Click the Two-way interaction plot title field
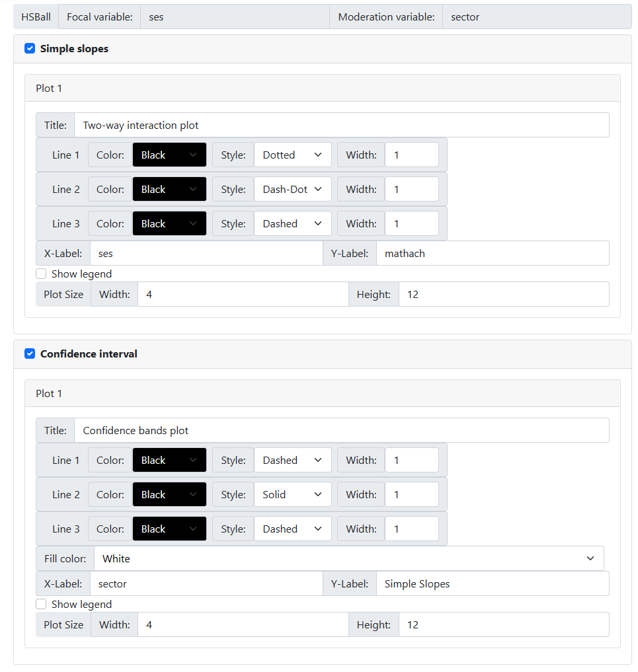638x672 pixels. [341, 126]
